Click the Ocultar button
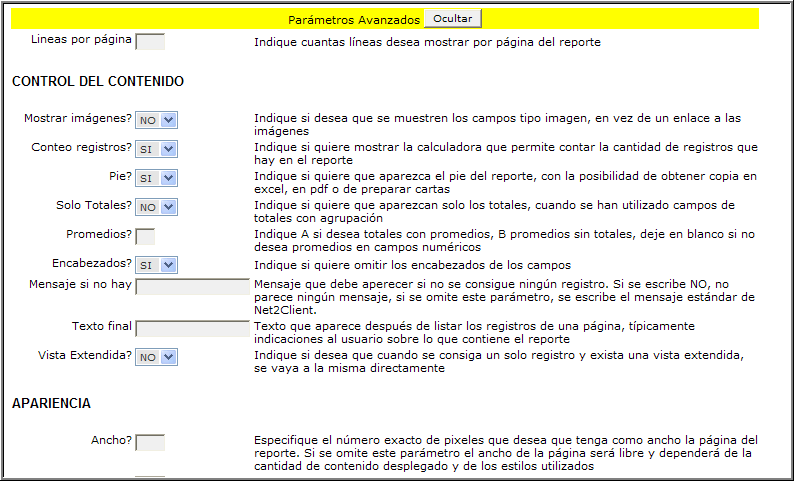Viewport: 794px width, 481px height. 453,18
